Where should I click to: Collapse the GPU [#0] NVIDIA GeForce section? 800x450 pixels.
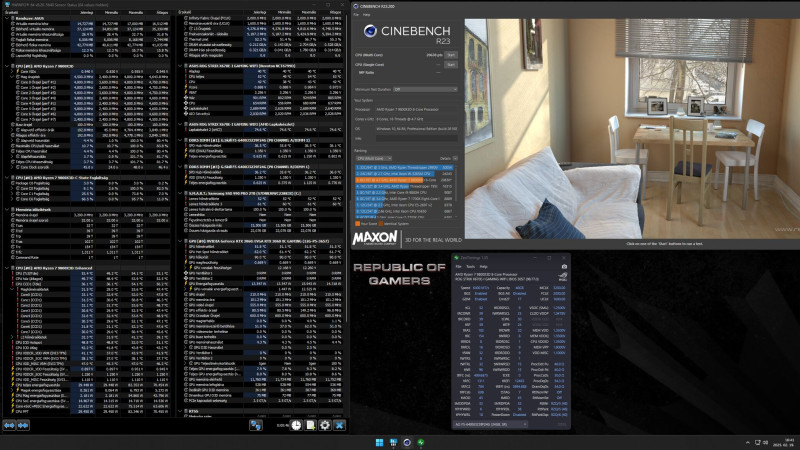coord(181,241)
